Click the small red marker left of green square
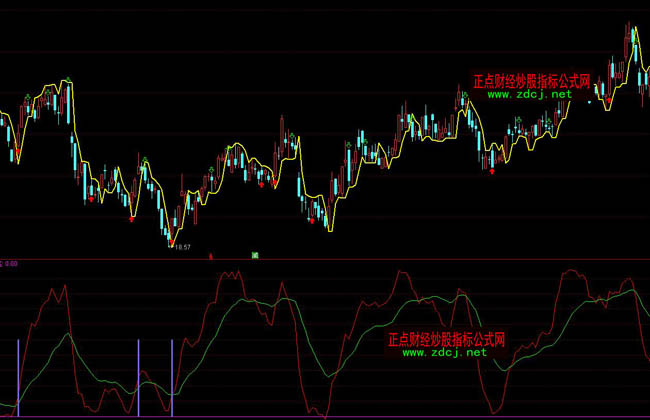 (210, 256)
